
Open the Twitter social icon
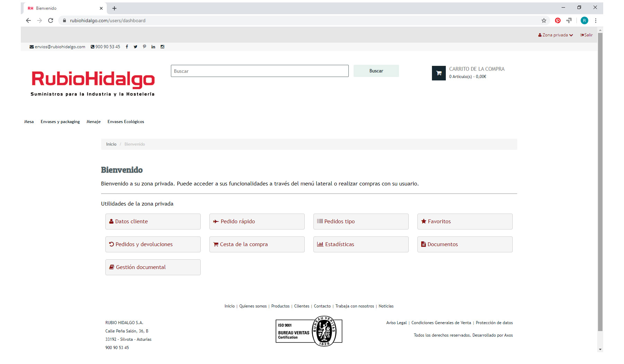click(x=136, y=47)
